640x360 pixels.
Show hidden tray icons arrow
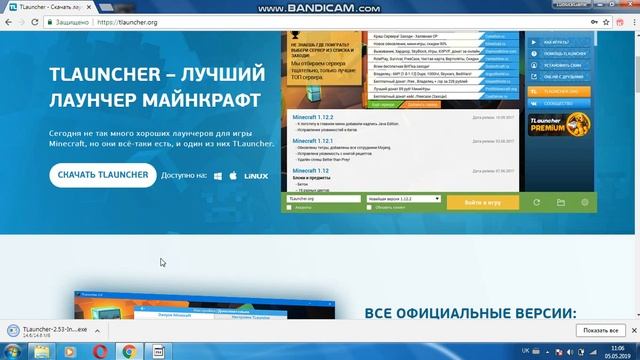[548, 352]
